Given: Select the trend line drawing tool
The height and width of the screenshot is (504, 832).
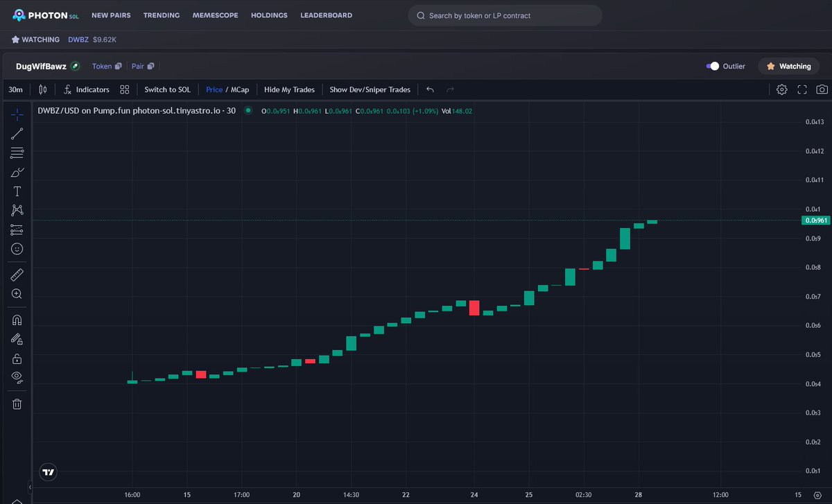Looking at the screenshot, I should point(17,134).
